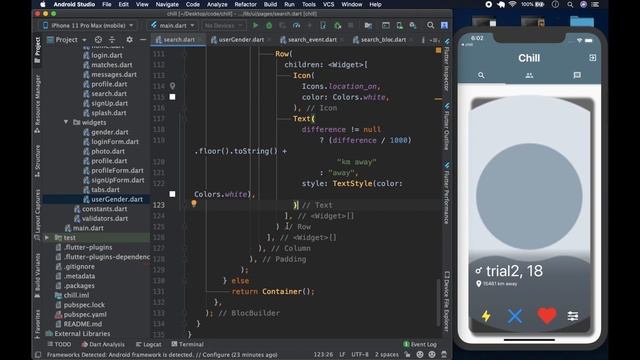Image resolution: width=640 pixels, height=360 pixels.
Task: Open the Event Log
Action: 420,344
